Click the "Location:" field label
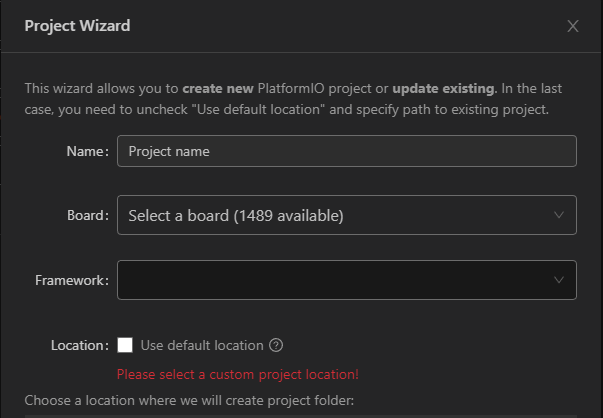This screenshot has height=418, width=603. 79,345
